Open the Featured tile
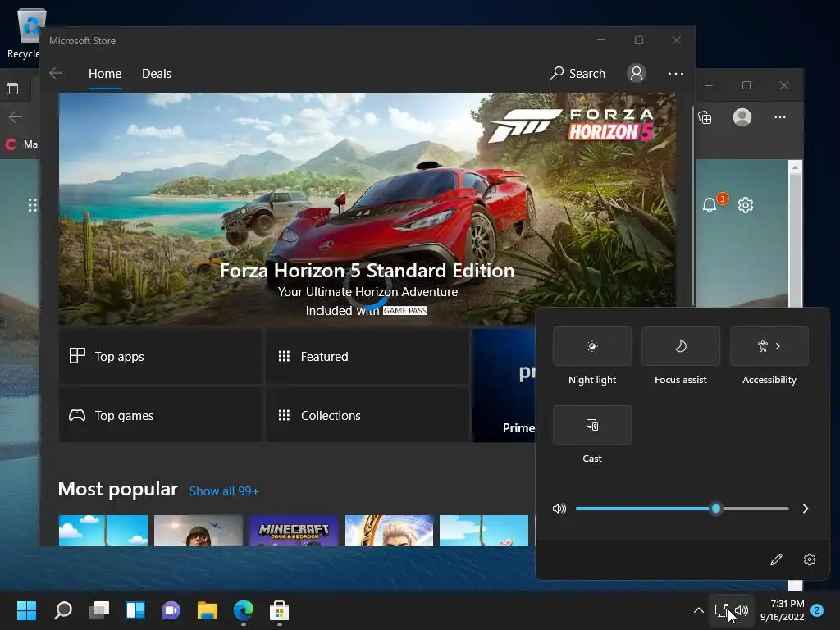The image size is (840, 630). pos(367,356)
